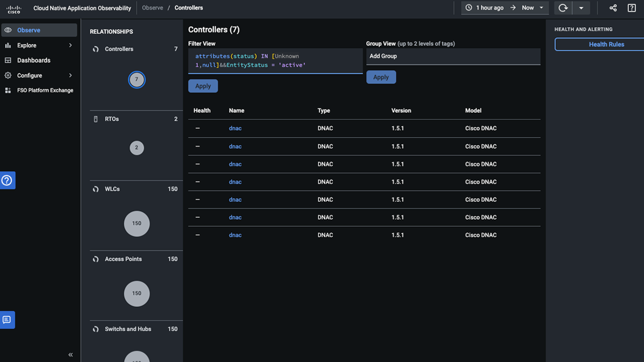Open help via question mark icon

[631, 8]
